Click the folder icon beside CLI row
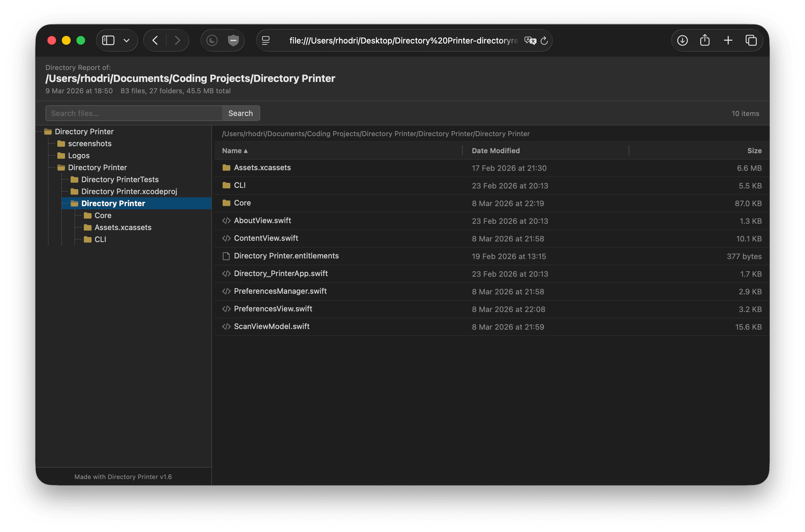Screen dimensions: 805x532 (x=226, y=185)
